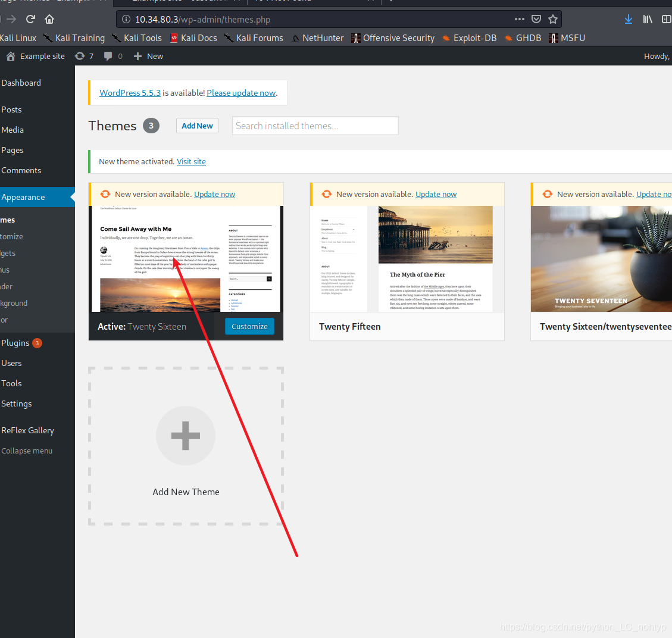
Task: Open the downloads arrow icon
Action: 629,19
